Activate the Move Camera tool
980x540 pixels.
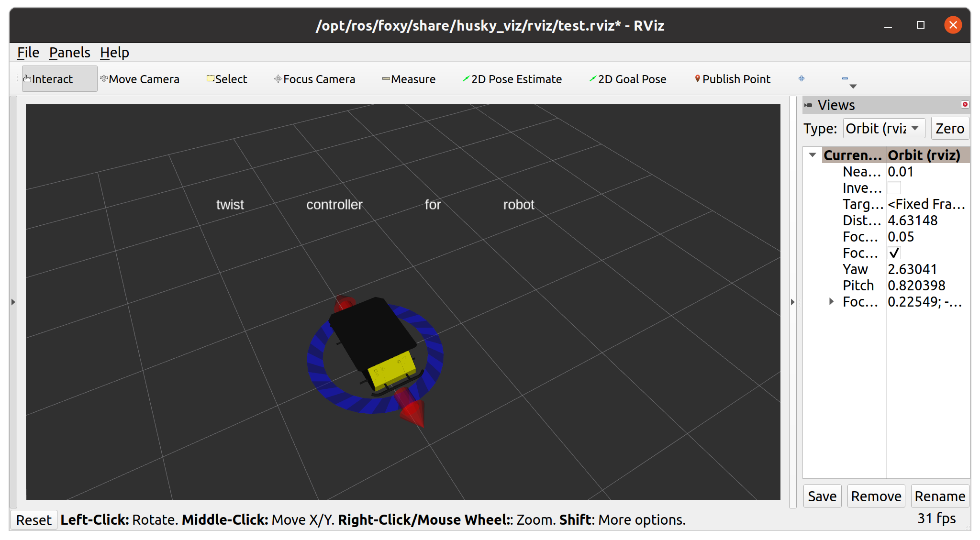[x=140, y=79]
